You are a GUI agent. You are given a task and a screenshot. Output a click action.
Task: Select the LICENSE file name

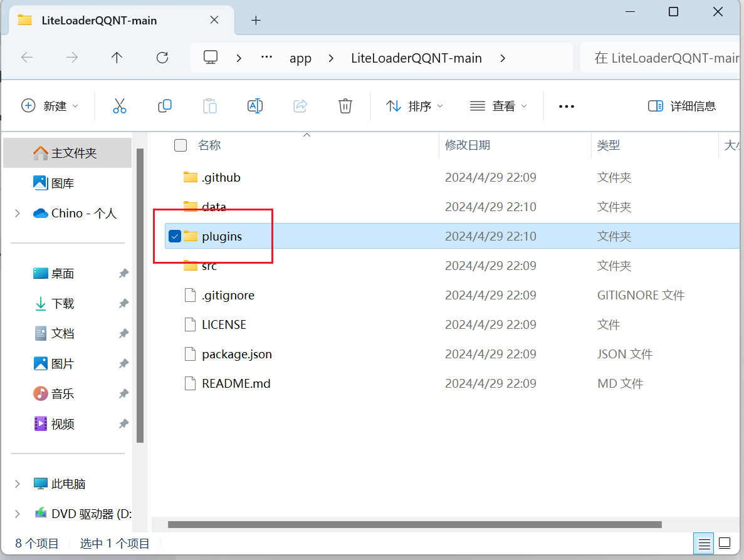(224, 325)
